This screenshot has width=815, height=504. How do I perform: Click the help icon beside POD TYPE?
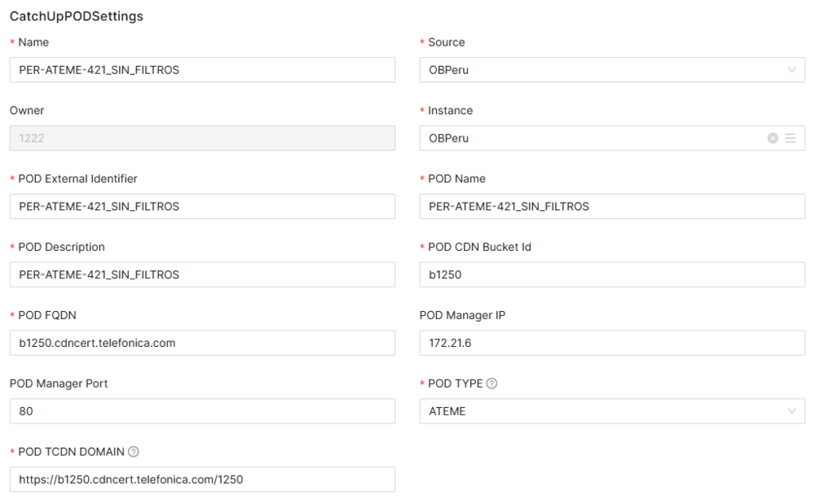click(491, 383)
